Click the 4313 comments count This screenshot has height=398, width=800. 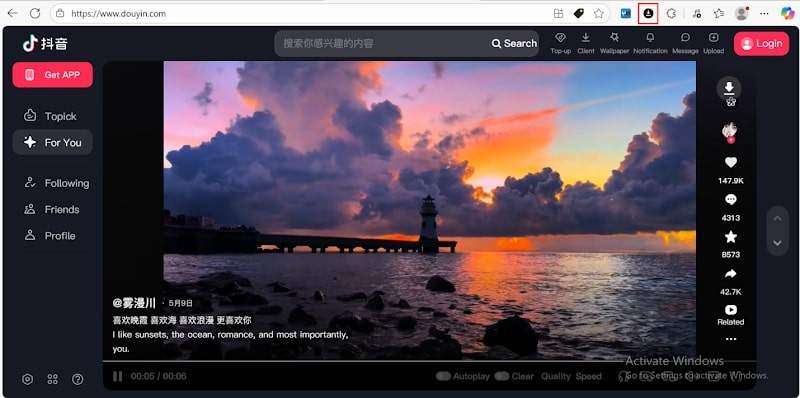pyautogui.click(x=731, y=218)
